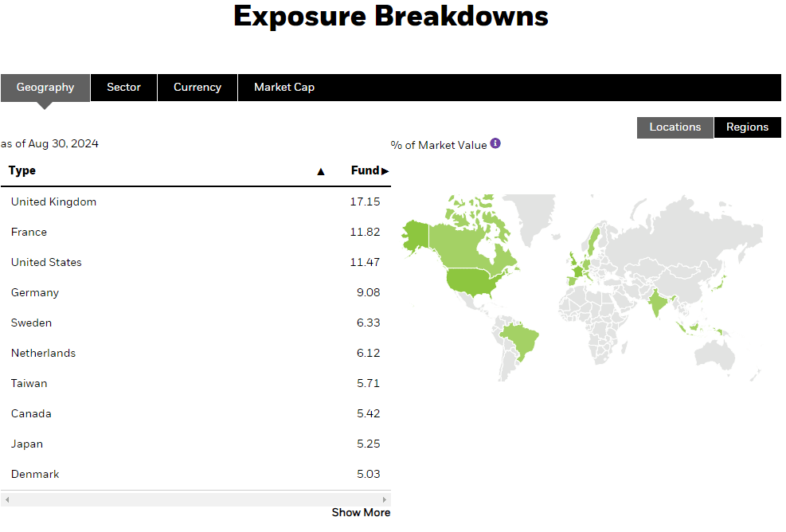The image size is (786, 532).
Task: Click the United Kingdom row link
Action: pyautogui.click(x=53, y=201)
